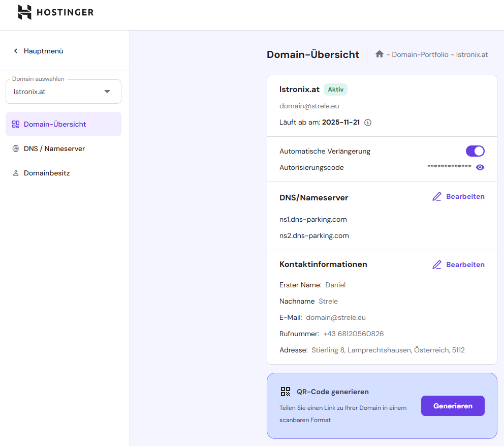
Task: Click the pencil icon beside Kontaktinformationen
Action: pyautogui.click(x=436, y=265)
